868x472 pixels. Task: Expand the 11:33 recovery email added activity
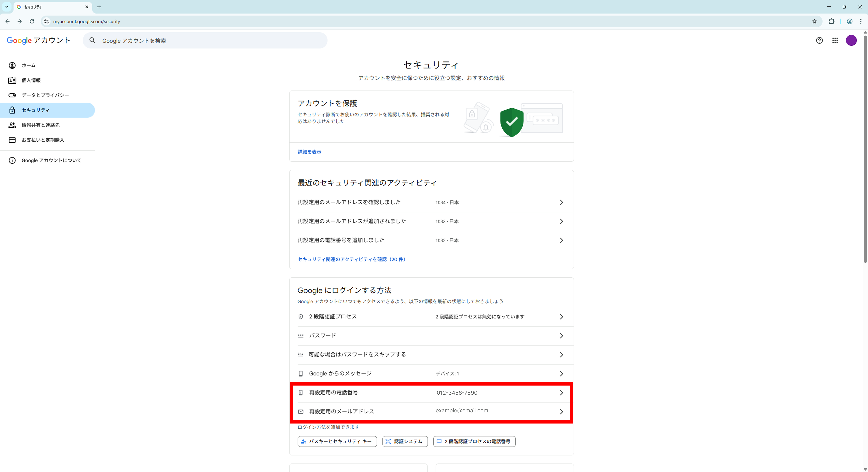[561, 221]
